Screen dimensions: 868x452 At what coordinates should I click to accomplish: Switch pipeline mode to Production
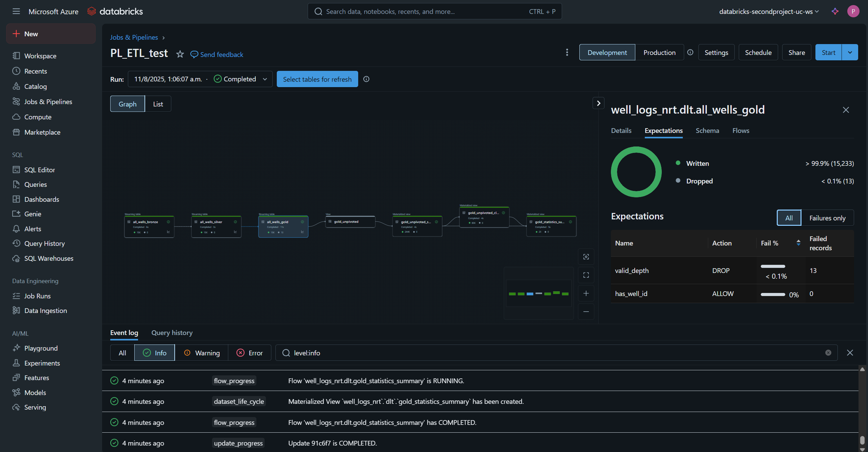click(x=659, y=52)
